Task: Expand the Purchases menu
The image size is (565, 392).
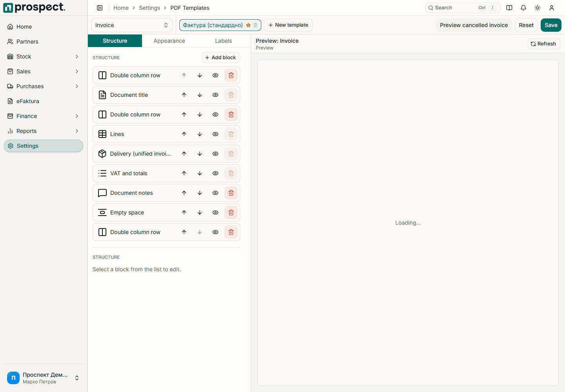Action: 44,86
